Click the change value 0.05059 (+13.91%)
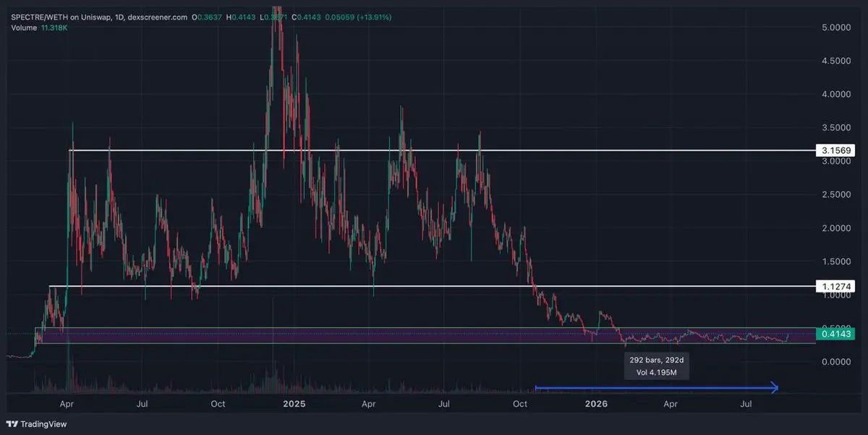The image size is (868, 435). click(357, 17)
